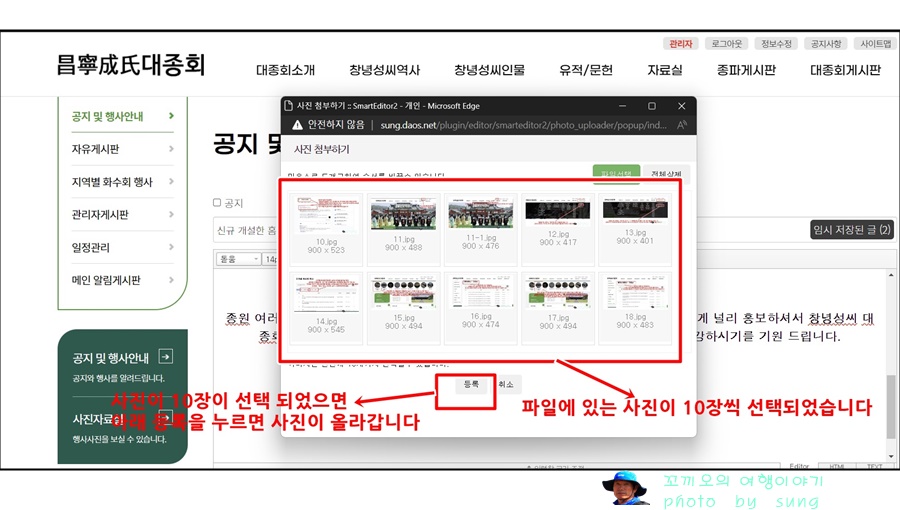This screenshot has height=510, width=900.
Task: Select the 16.jpg thumbnail
Action: pyautogui.click(x=481, y=309)
